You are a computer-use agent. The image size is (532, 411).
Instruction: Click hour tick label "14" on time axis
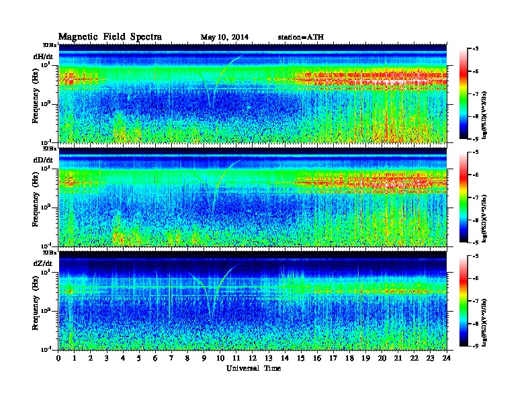coord(285,358)
